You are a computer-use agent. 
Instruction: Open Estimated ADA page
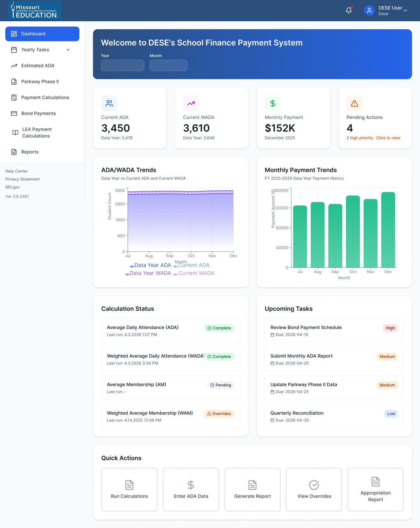[x=42, y=66]
